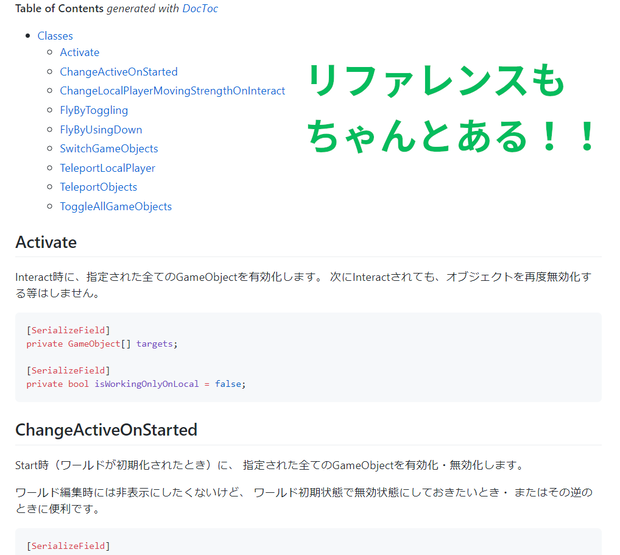Click the Activate description paragraph about Interact
The image size is (620, 555).
(x=303, y=285)
